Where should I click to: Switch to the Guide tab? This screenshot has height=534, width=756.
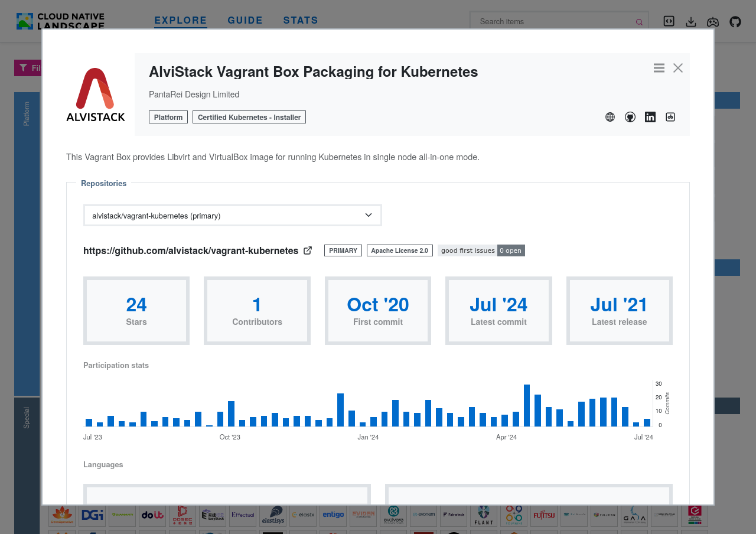pos(245,21)
